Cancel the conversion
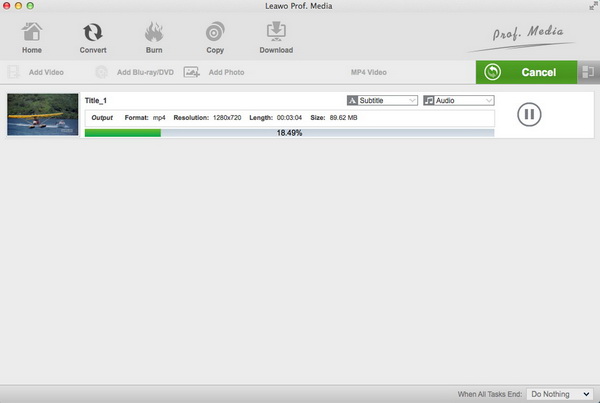The image size is (600, 403). tap(526, 72)
